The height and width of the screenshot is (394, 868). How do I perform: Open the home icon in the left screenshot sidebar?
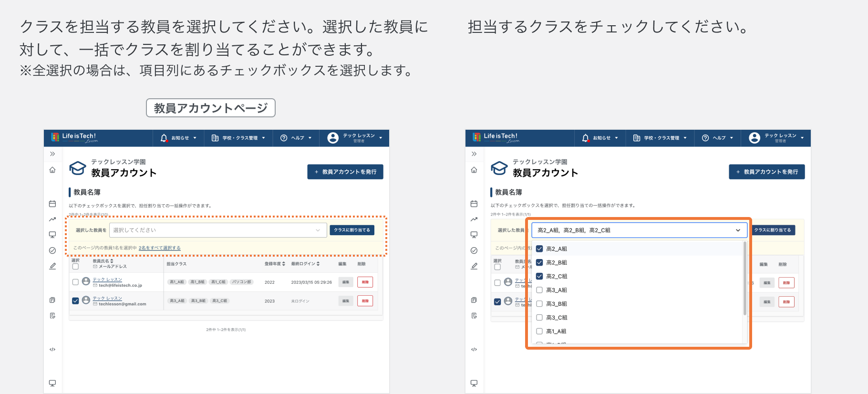coord(52,170)
